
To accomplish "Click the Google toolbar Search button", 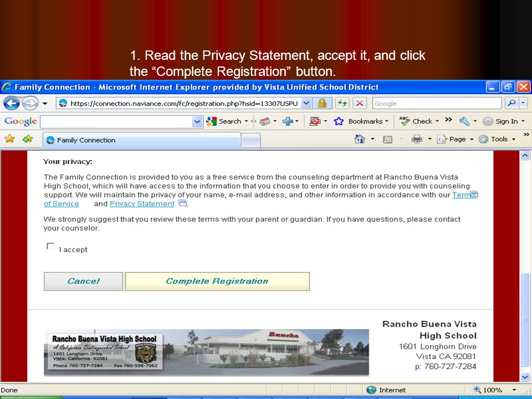I will tap(223, 121).
